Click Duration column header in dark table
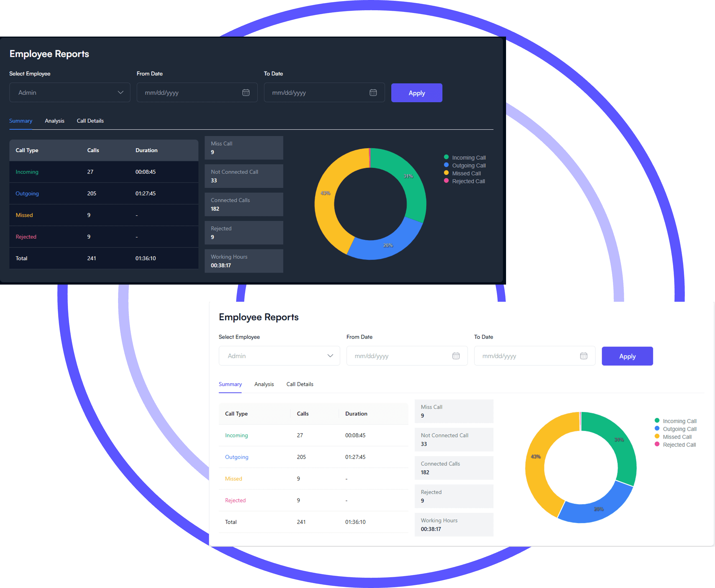Viewport: 715px width, 588px height. (146, 150)
